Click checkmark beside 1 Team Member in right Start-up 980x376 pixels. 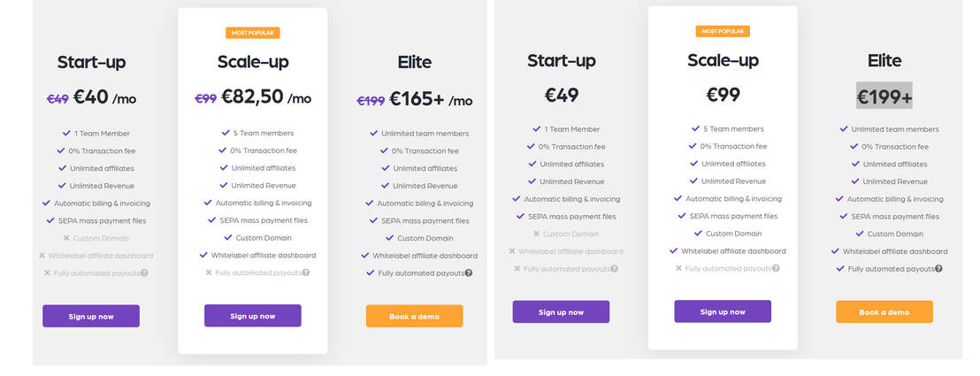[536, 129]
